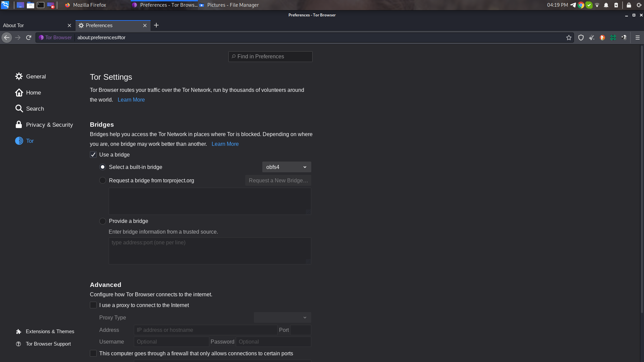This screenshot has width=644, height=362.
Task: Open Tor Browser Support link
Action: pyautogui.click(x=43, y=344)
